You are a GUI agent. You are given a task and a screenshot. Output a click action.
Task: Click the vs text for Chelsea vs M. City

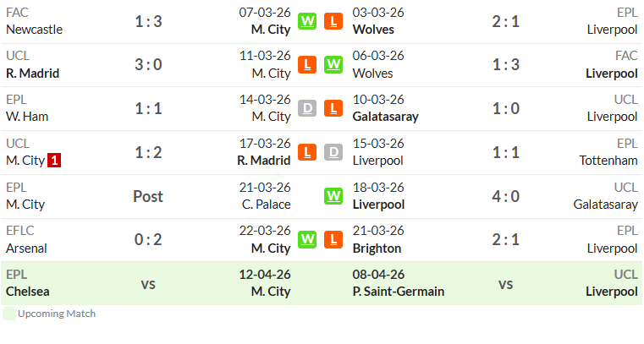[x=148, y=284]
